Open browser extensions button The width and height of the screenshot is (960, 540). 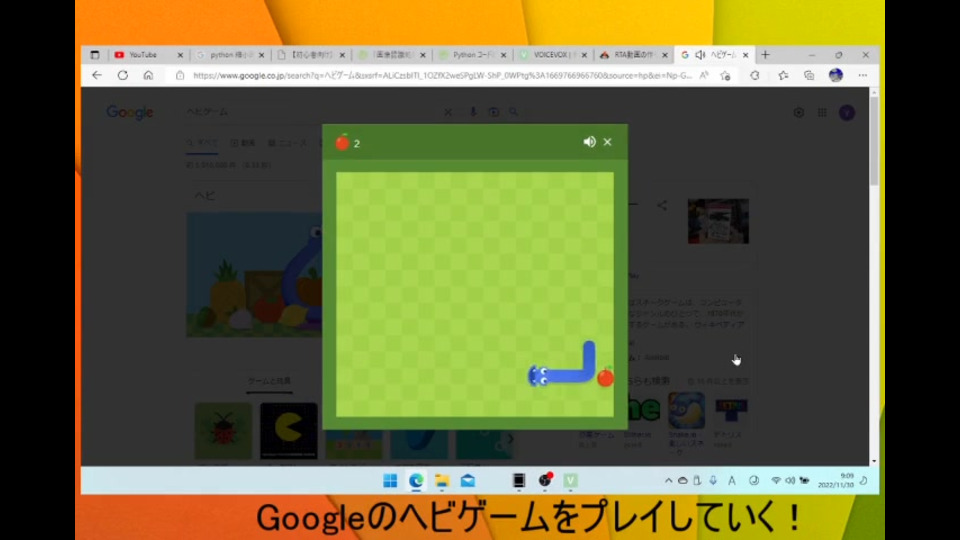click(754, 75)
